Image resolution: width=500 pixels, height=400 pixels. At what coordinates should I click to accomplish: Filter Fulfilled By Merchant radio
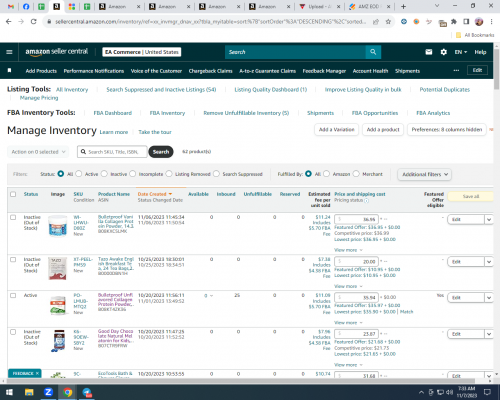356,174
